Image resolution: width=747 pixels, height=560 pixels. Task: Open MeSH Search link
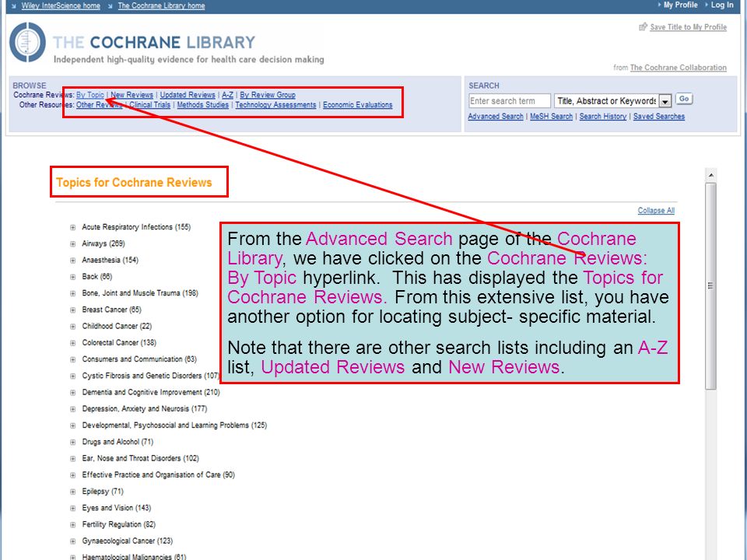tap(551, 116)
